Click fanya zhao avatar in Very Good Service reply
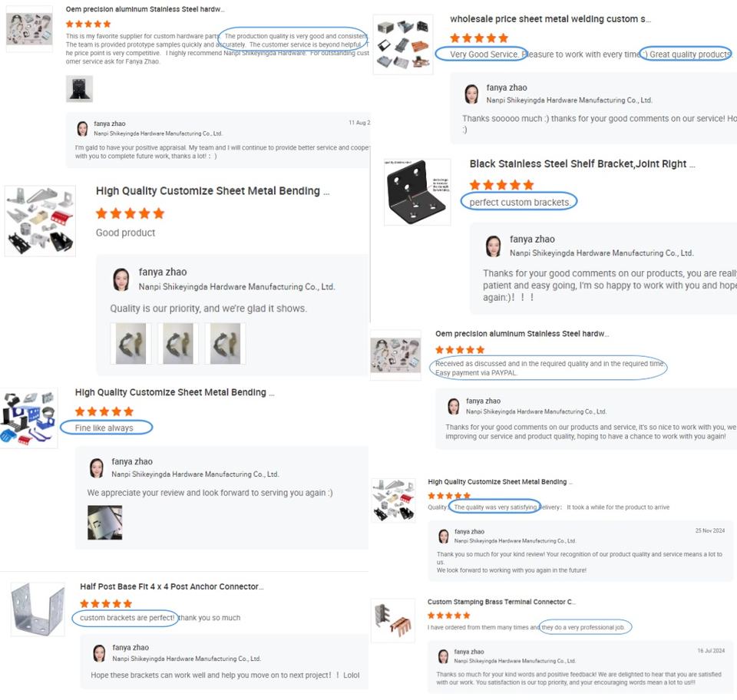Image resolution: width=737 pixels, height=700 pixels. (x=471, y=94)
